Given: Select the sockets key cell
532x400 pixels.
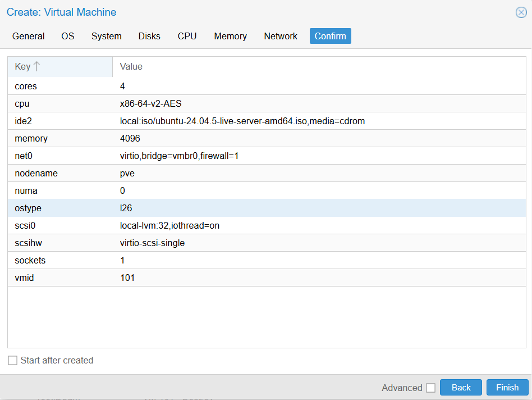Looking at the screenshot, I should (x=60, y=261).
